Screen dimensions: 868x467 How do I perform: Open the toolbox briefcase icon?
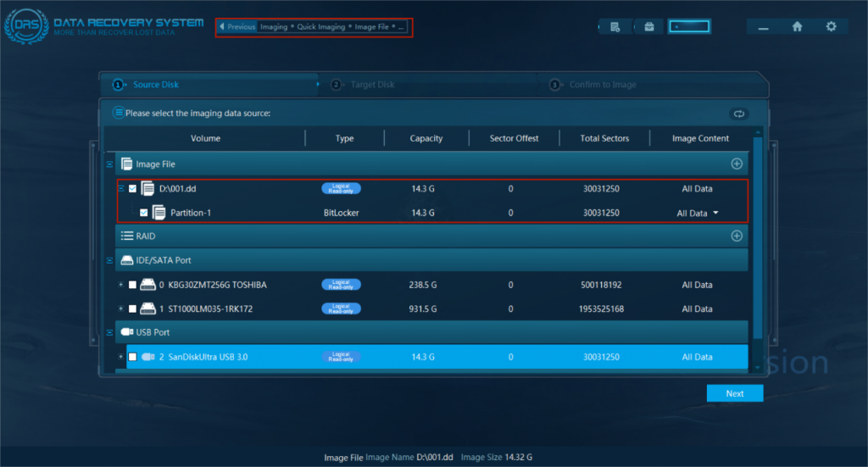(x=649, y=26)
